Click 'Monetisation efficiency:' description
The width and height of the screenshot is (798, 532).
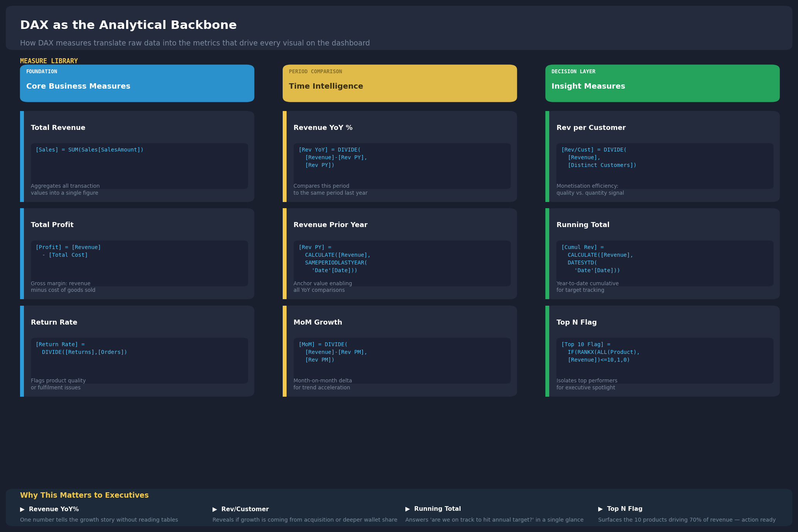pos(587,186)
